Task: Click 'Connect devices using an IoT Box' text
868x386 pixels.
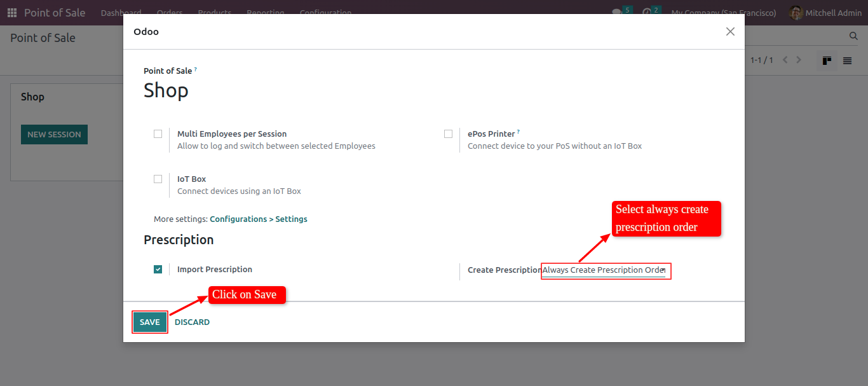Action: click(x=239, y=191)
